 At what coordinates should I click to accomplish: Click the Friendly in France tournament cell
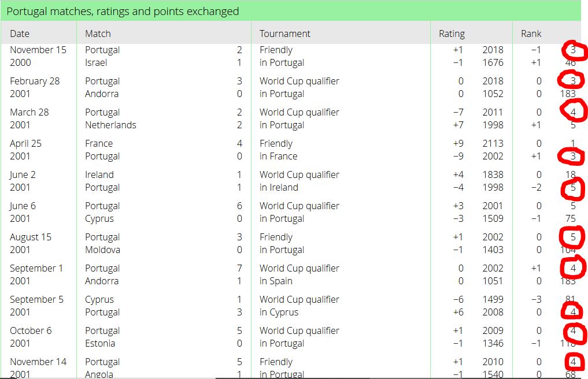pyautogui.click(x=279, y=150)
